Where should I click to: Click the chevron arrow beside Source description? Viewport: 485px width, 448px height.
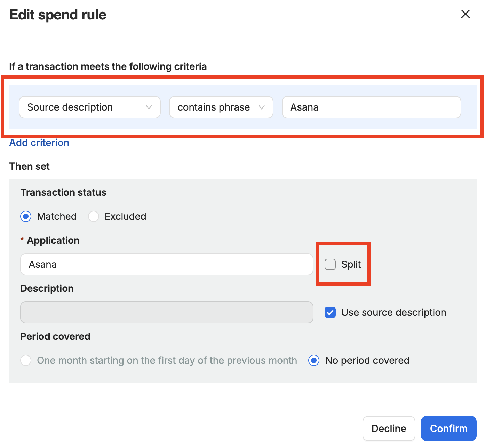pyautogui.click(x=149, y=107)
